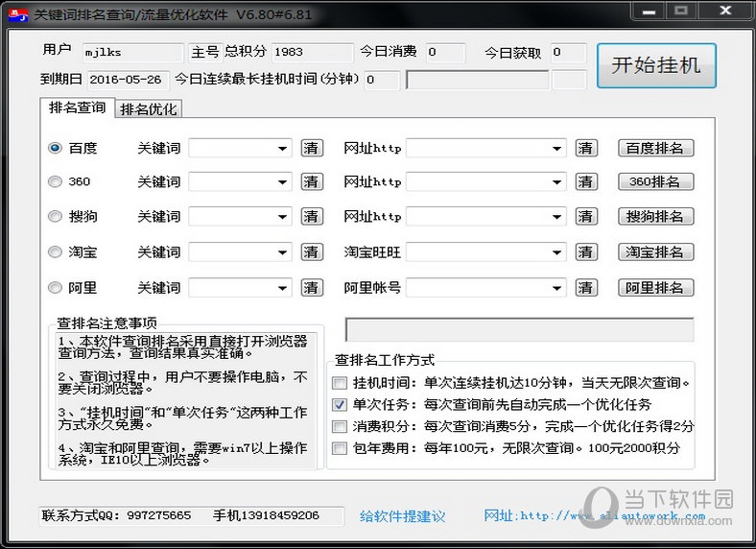Switch to the 排名优化 tab
The width and height of the screenshot is (756, 549).
pyautogui.click(x=149, y=109)
